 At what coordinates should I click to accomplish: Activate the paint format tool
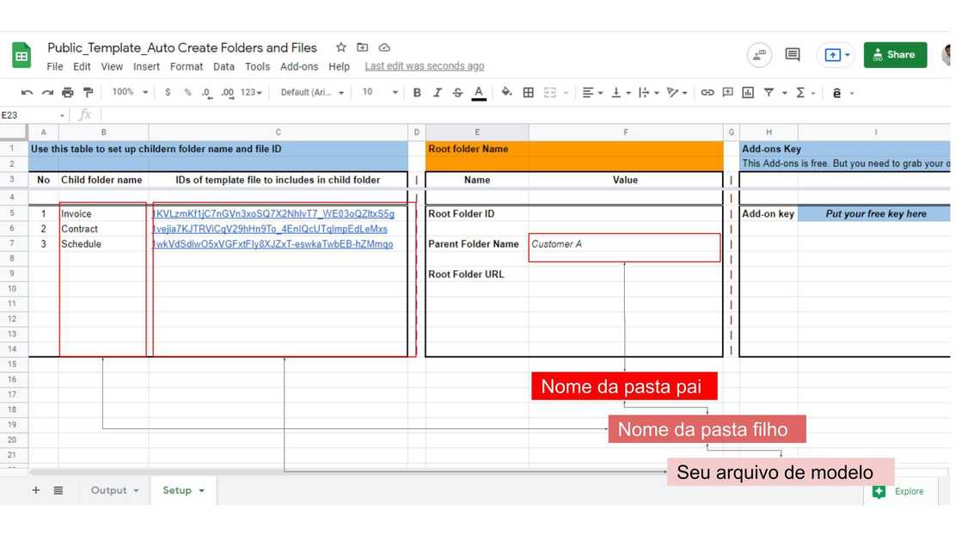coord(89,93)
